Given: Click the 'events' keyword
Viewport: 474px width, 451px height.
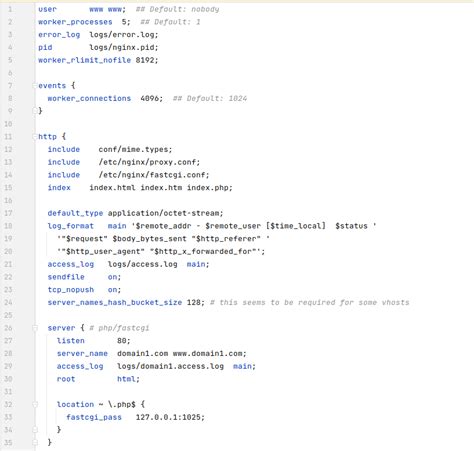Looking at the screenshot, I should 52,86.
